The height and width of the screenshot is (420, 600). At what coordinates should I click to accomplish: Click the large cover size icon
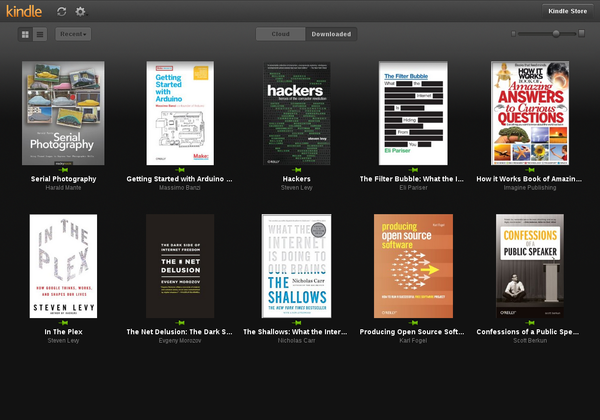pyautogui.click(x=582, y=33)
